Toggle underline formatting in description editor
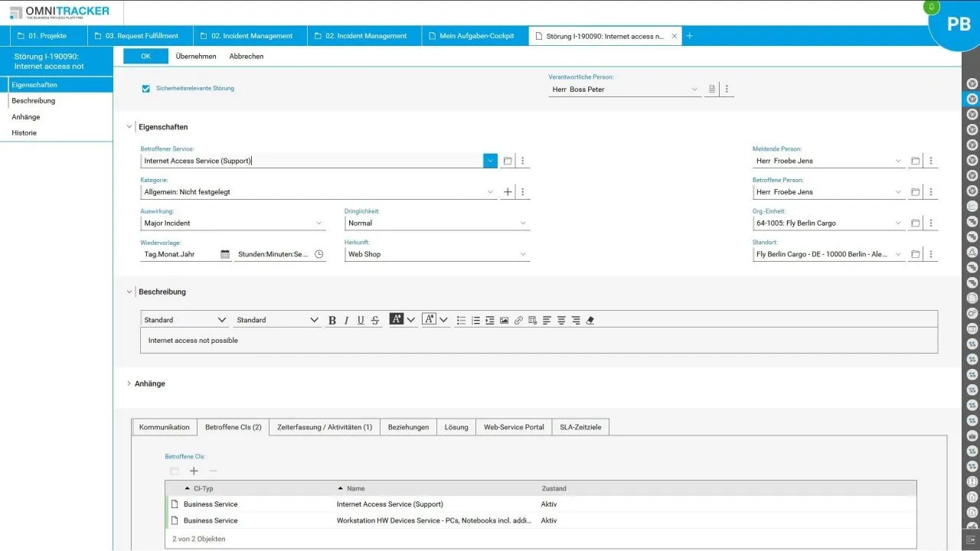The height and width of the screenshot is (551, 980). point(361,320)
